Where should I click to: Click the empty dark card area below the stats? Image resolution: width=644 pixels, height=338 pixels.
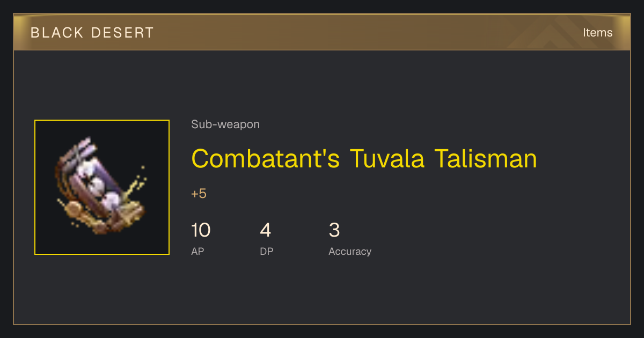point(322,292)
